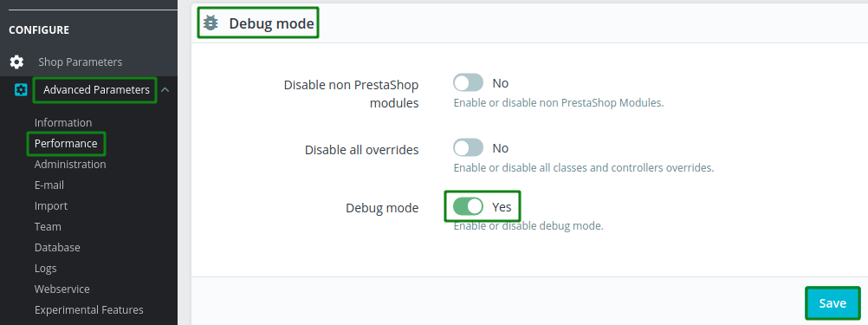868x325 pixels.
Task: Toggle Disable non PrestaShop modules switch
Action: click(x=468, y=83)
